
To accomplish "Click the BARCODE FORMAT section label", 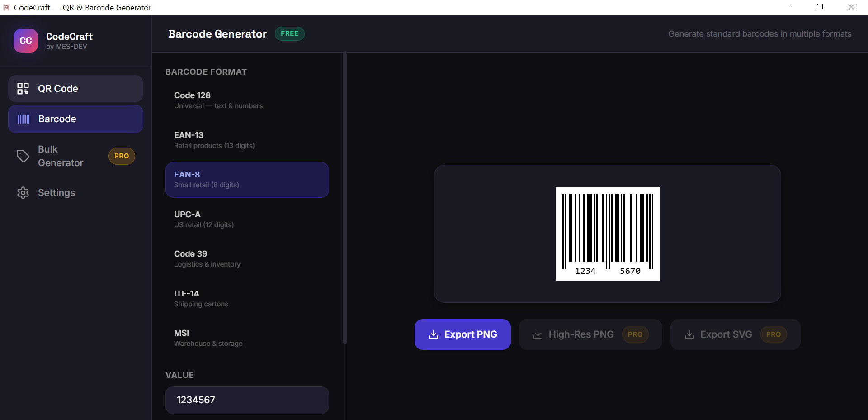I will click(x=206, y=72).
